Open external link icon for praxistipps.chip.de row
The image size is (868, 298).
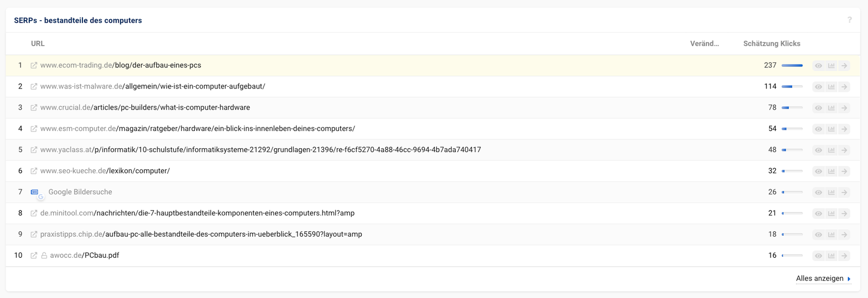34,235
